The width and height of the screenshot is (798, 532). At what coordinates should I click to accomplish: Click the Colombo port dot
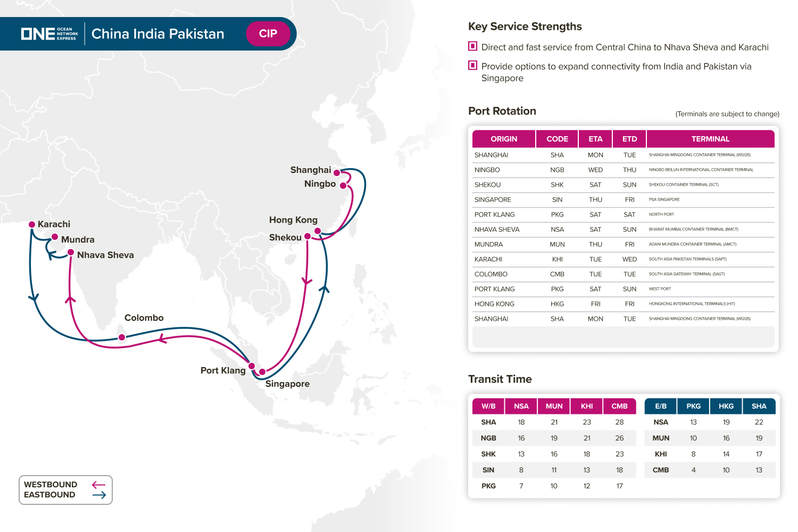tap(122, 337)
